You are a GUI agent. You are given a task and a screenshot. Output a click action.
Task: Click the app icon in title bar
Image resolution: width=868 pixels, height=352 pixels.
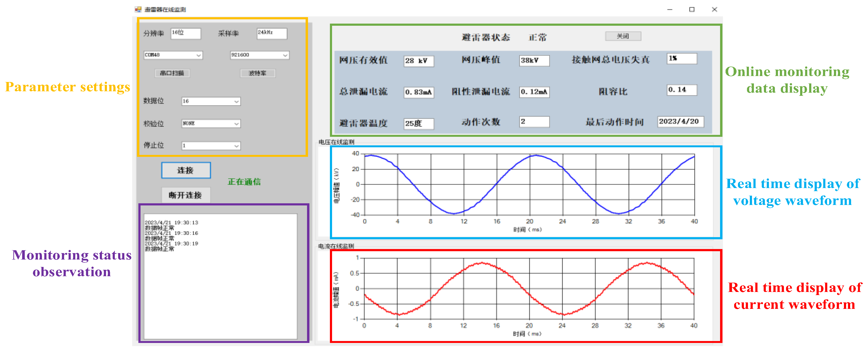tap(138, 10)
